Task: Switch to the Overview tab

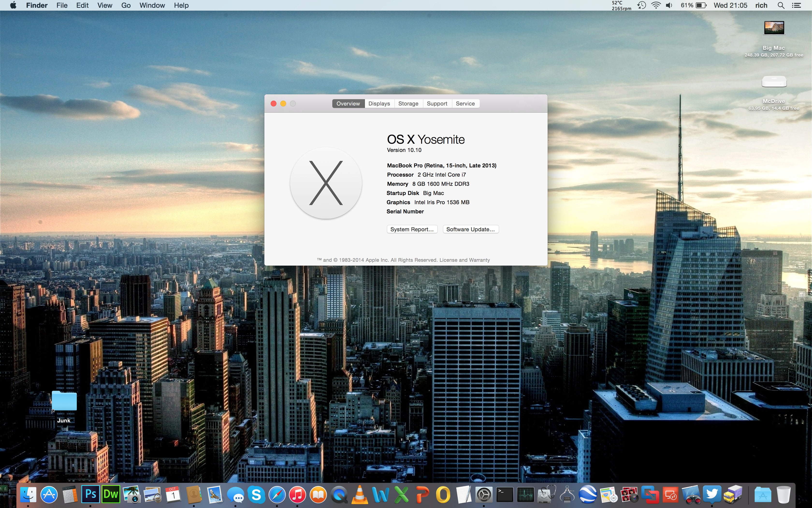Action: tap(348, 104)
